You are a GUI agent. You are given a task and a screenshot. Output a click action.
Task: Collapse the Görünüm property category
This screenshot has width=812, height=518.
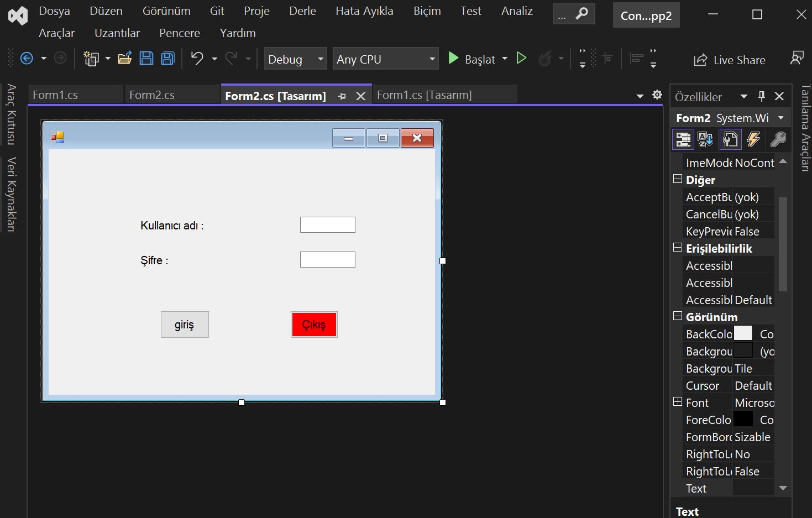tap(678, 316)
